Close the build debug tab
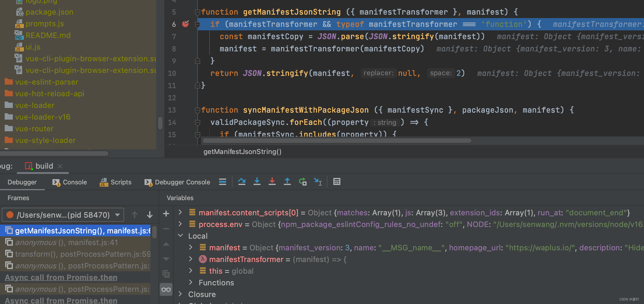 (60, 166)
